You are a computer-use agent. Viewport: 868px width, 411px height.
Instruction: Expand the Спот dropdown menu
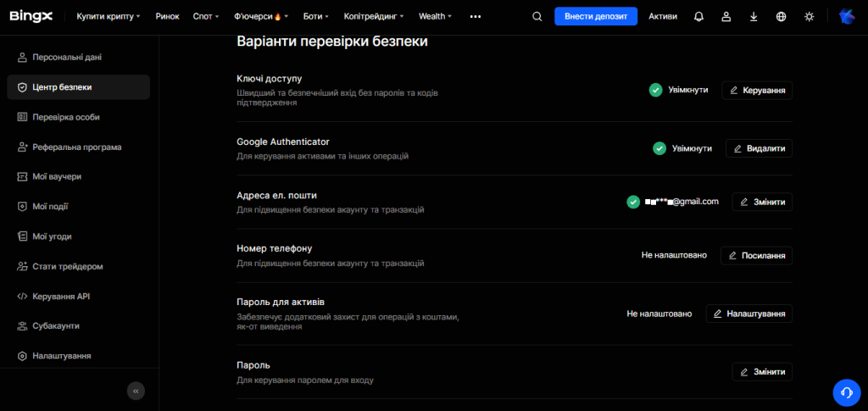coord(206,17)
